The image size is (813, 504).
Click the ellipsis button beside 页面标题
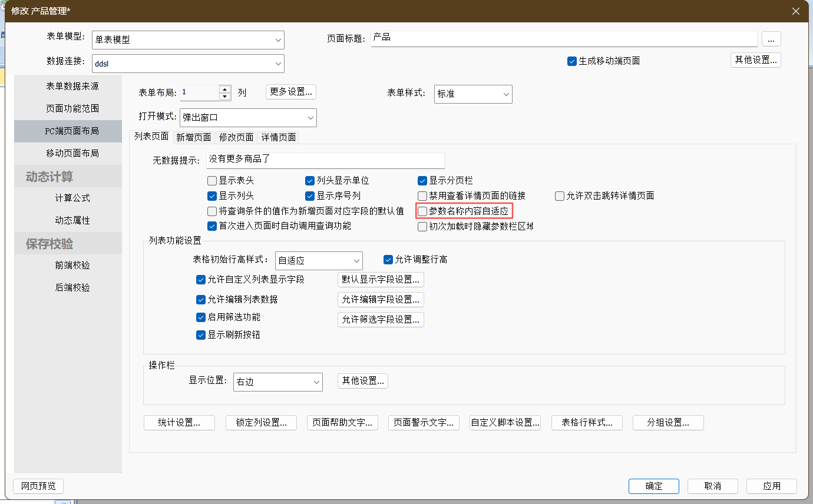(x=771, y=39)
